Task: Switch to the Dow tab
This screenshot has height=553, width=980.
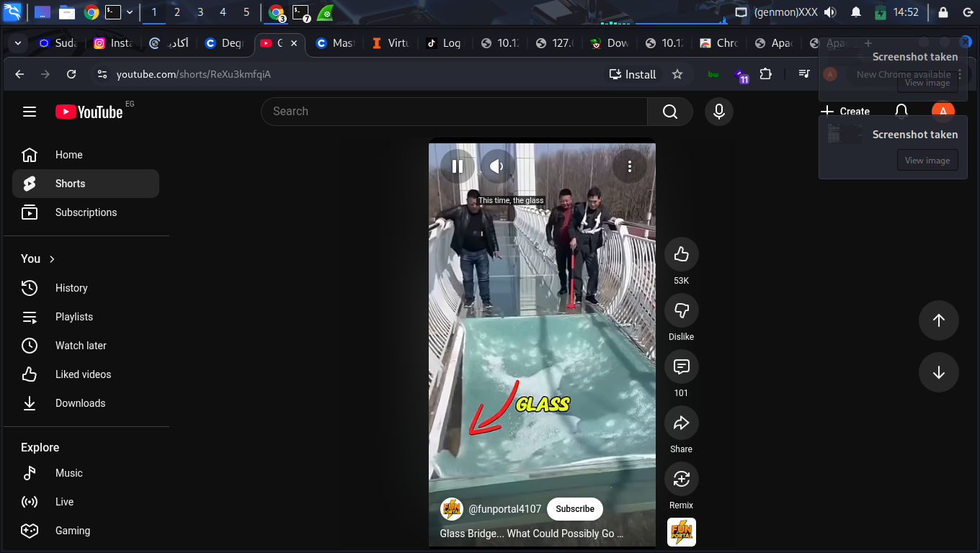Action: 609,43
